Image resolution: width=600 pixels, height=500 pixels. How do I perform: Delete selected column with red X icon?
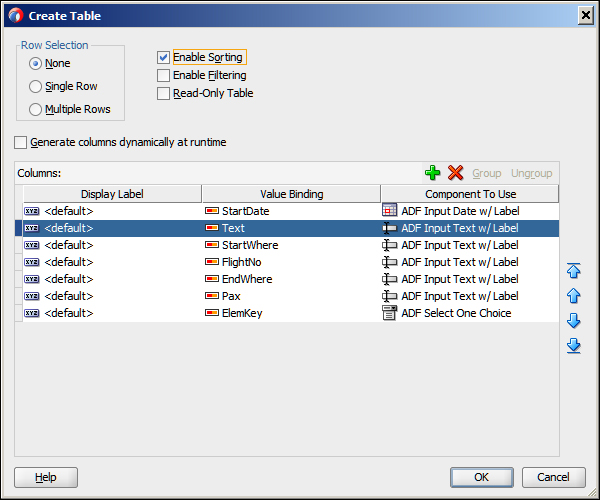(x=455, y=173)
